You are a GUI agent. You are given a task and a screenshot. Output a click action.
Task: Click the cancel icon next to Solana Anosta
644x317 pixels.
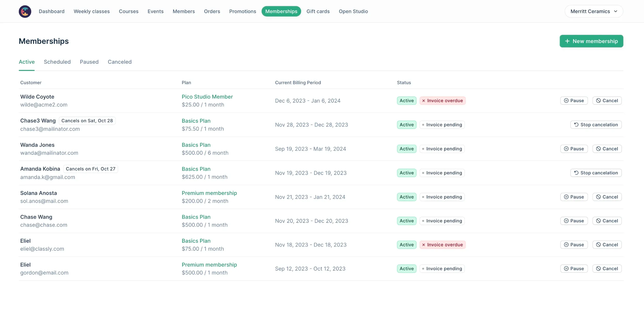[x=598, y=197]
